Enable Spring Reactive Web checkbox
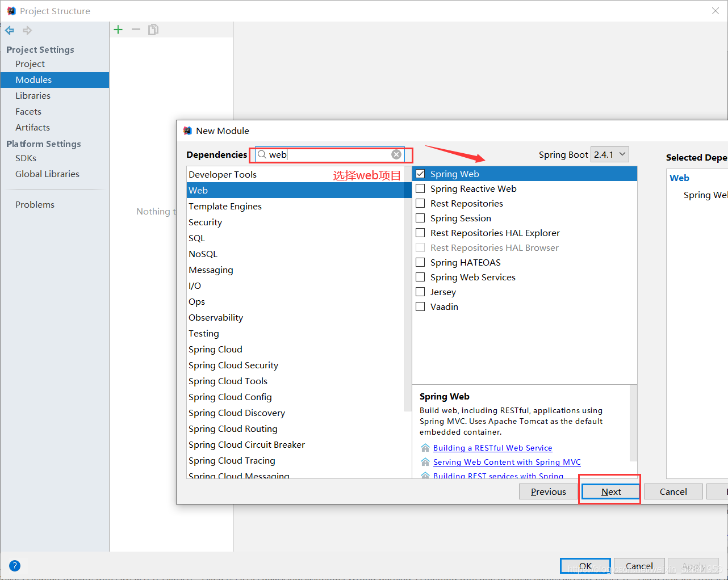The height and width of the screenshot is (580, 728). (420, 188)
